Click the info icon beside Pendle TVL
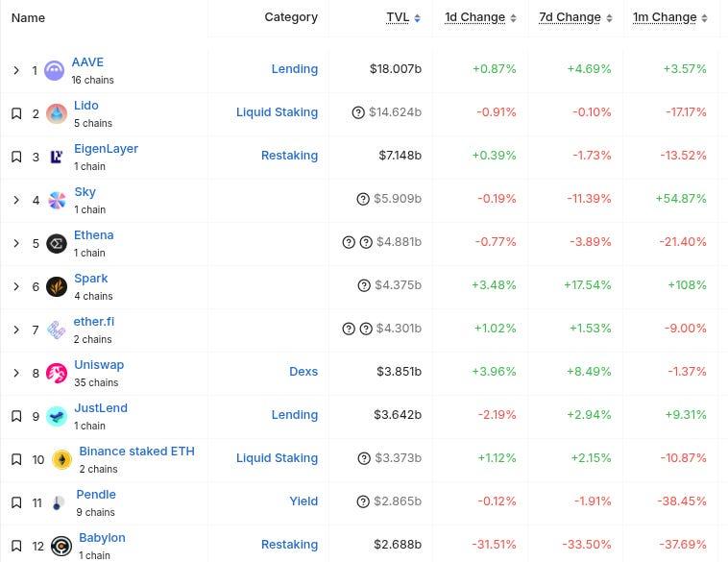The width and height of the screenshot is (728, 562). point(363,501)
